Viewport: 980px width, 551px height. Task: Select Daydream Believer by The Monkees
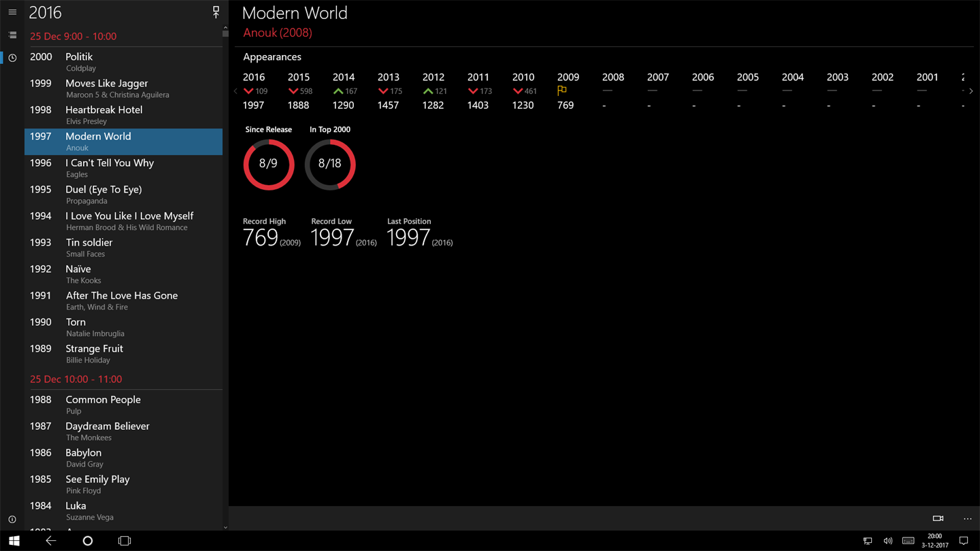point(123,431)
